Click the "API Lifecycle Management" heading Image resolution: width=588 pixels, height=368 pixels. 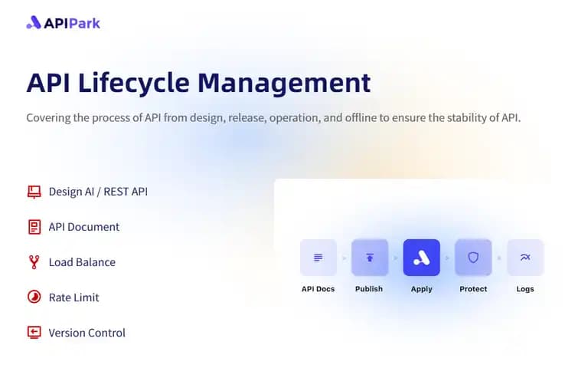point(199,84)
